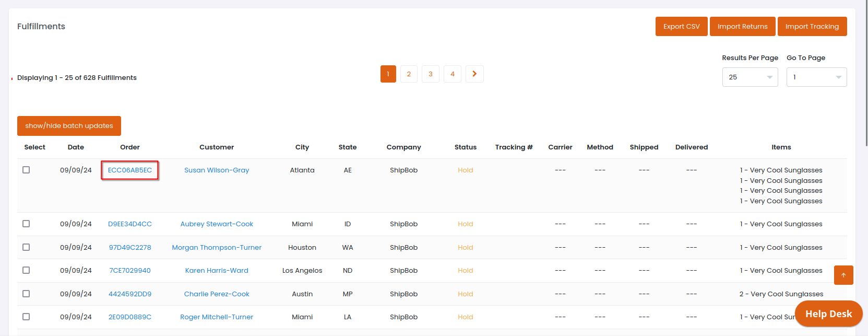Toggle show/hide batch updates panel
868x336 pixels.
click(69, 126)
